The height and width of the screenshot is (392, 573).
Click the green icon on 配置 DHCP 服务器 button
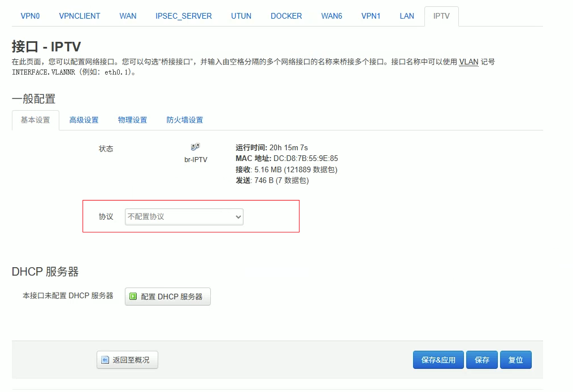click(133, 296)
